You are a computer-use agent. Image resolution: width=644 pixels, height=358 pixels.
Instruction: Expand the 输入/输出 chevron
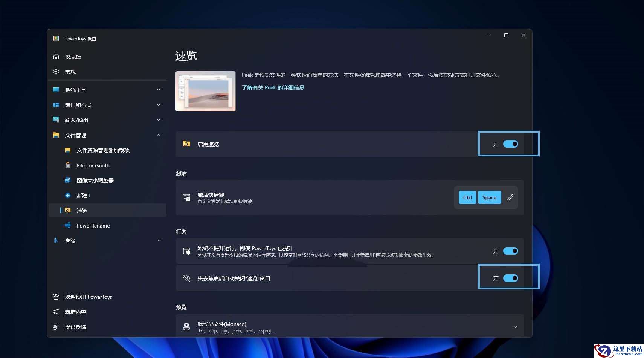(x=159, y=120)
